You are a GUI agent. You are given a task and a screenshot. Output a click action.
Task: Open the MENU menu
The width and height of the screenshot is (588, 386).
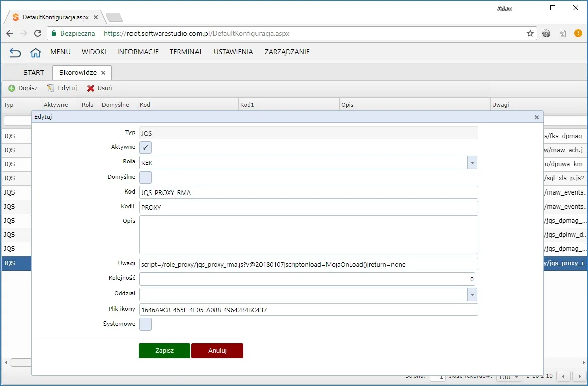pos(60,52)
